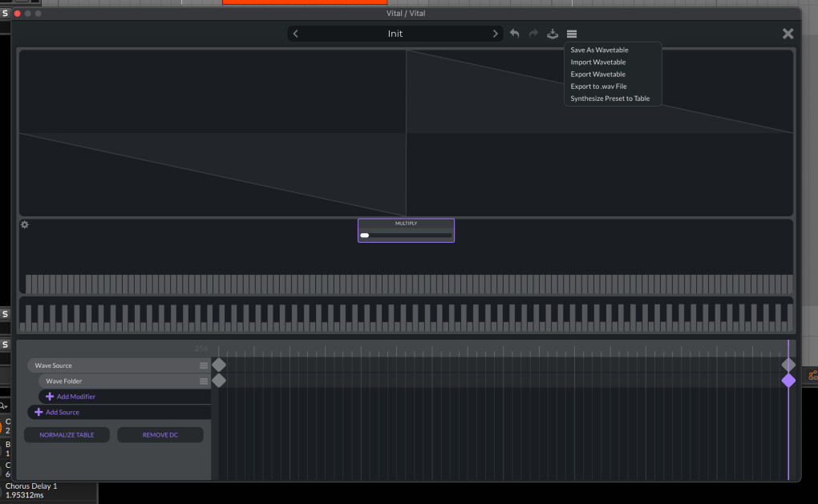818x504 pixels.
Task: Go to the previous wavetable preset arrow
Action: tap(296, 34)
